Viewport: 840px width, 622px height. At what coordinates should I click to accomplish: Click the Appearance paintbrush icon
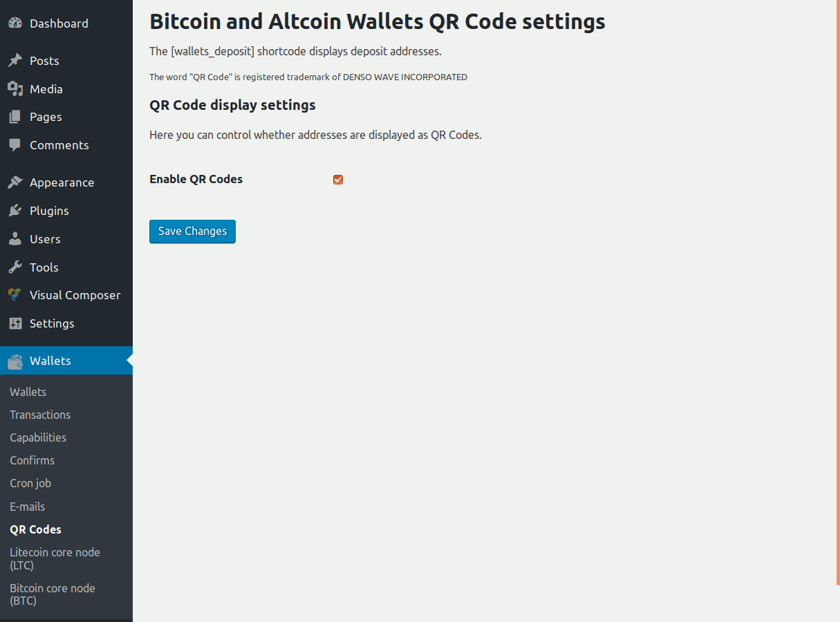pos(15,182)
